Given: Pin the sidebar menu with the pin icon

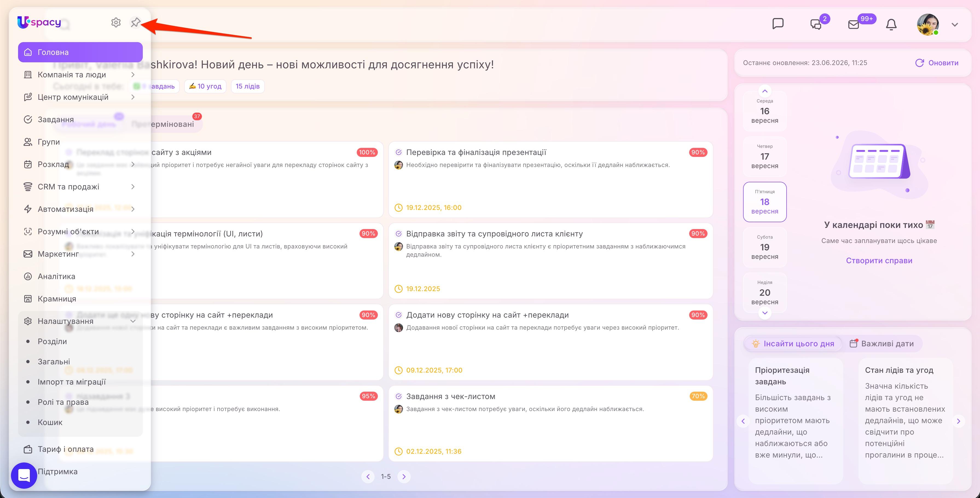Looking at the screenshot, I should pos(135,22).
